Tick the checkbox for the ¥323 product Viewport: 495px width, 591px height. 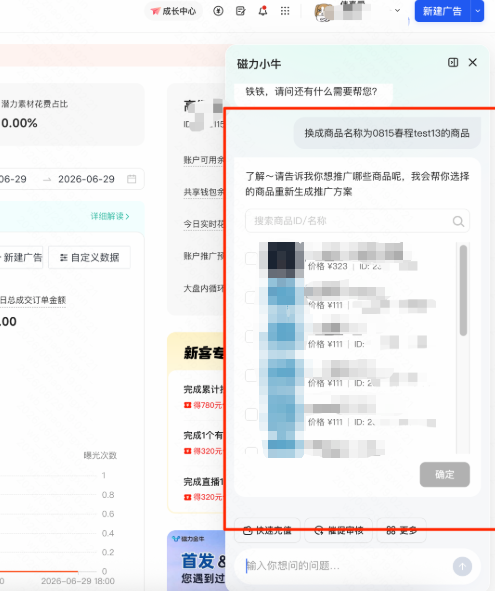coord(251,259)
